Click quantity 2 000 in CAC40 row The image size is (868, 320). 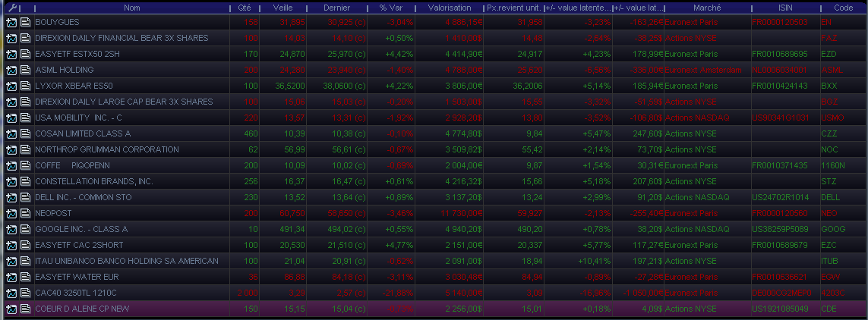(x=247, y=293)
